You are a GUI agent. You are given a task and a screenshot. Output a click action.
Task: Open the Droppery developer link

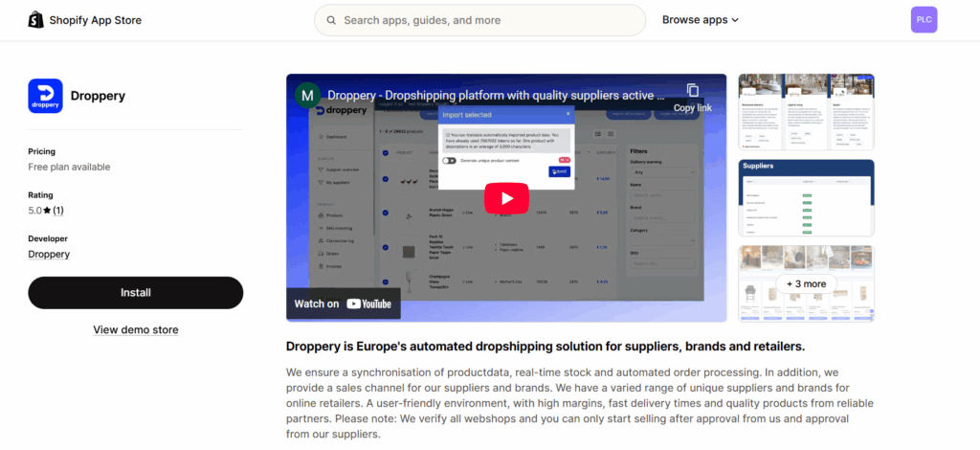pos(49,254)
